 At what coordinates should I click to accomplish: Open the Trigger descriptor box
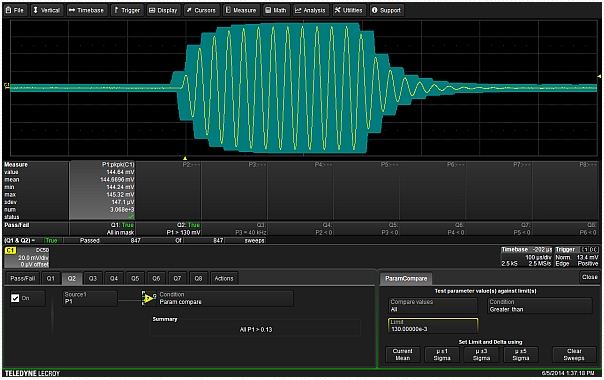coord(577,257)
